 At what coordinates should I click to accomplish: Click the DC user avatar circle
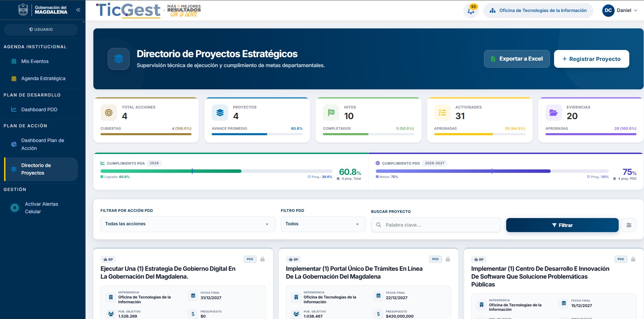pos(608,10)
